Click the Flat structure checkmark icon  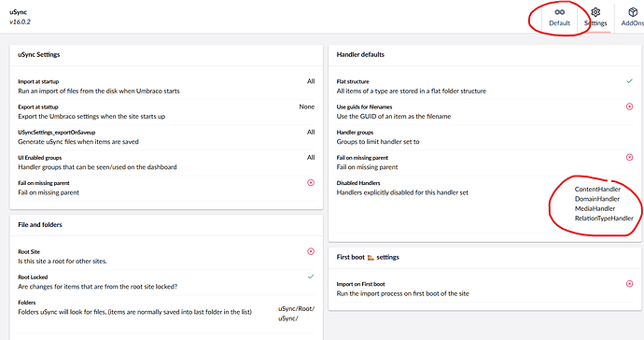click(x=630, y=81)
